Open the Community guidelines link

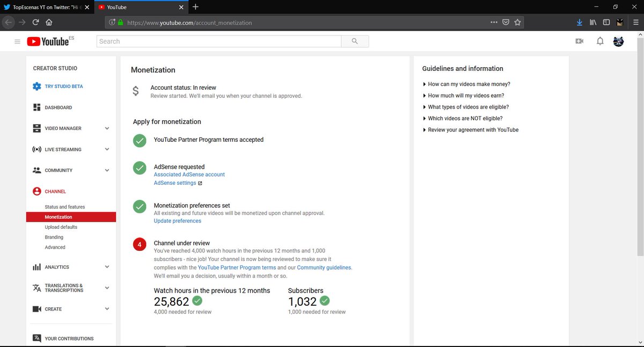pyautogui.click(x=324, y=268)
